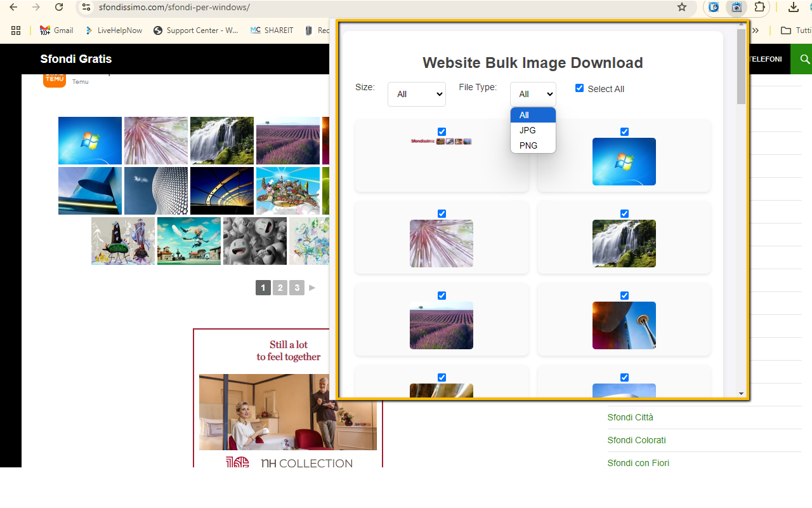Click the search magnifier in the Sfondi Gratis header
The height and width of the screenshot is (508, 812).
[804, 59]
